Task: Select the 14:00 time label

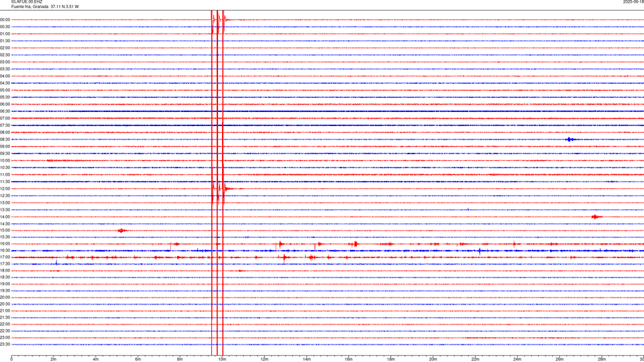Action: coord(5,217)
